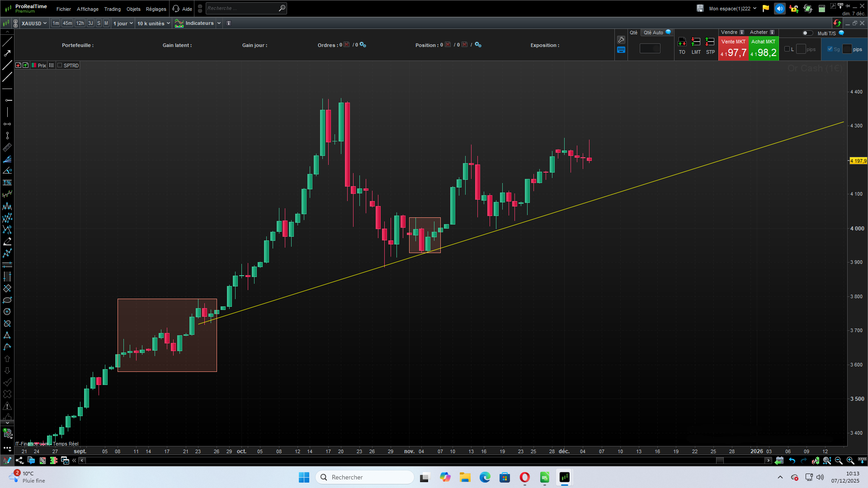Click the green Achat MKT buy button
This screenshot has height=488, width=868.
763,48
